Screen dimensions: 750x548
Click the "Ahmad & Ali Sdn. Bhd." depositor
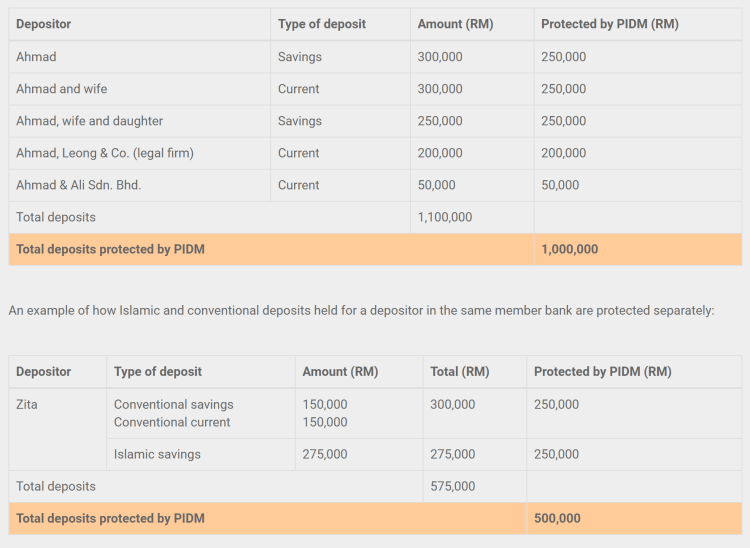coord(79,185)
